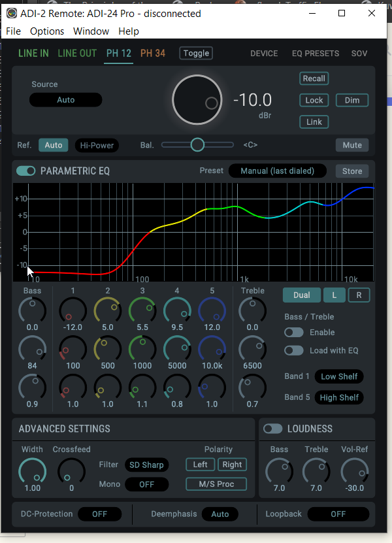Click band 4 frequency knob showing 5000

[x=177, y=349]
